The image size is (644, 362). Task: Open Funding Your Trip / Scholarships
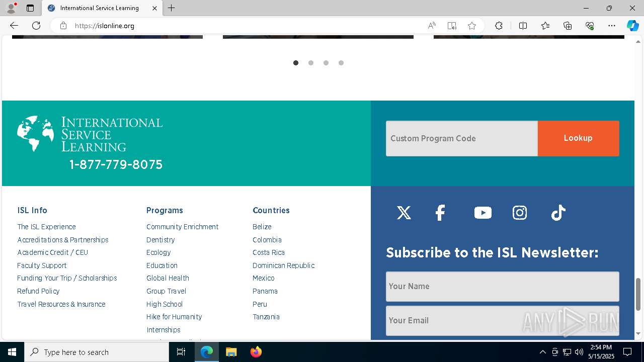[x=67, y=278]
